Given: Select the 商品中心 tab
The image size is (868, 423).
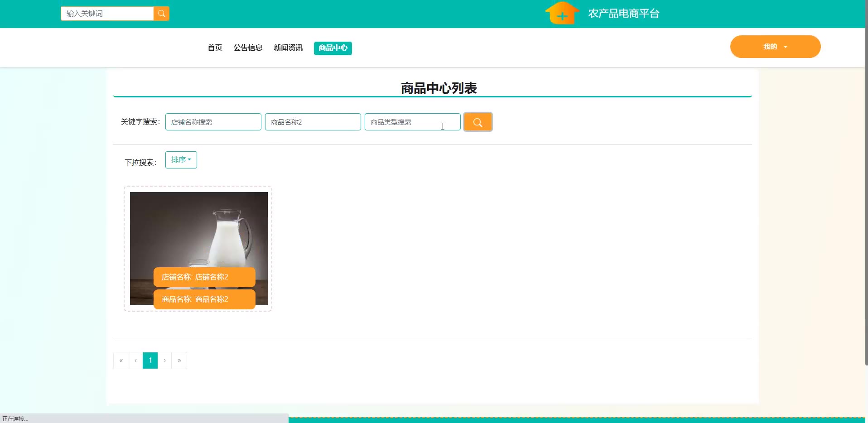Looking at the screenshot, I should click(x=333, y=48).
